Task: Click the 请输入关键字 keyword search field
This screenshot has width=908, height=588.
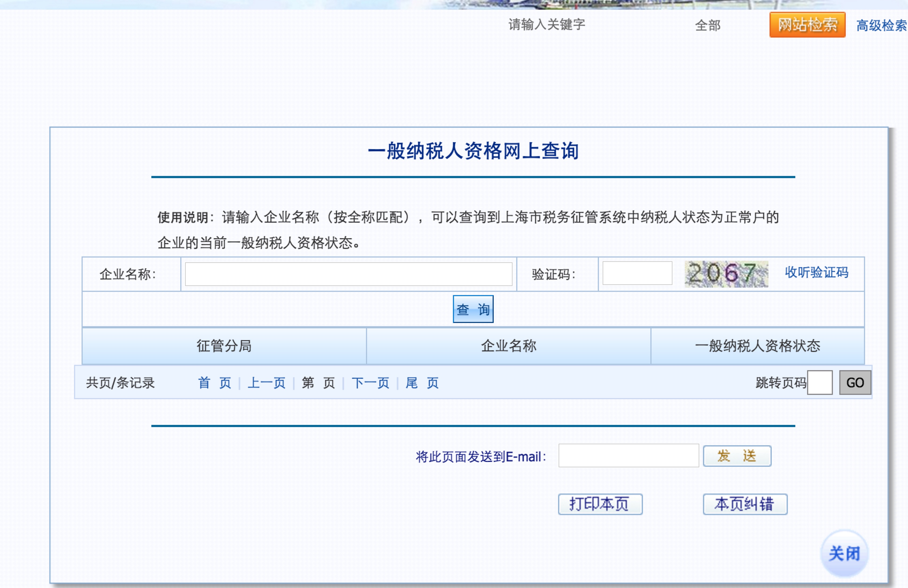Action: pyautogui.click(x=546, y=25)
